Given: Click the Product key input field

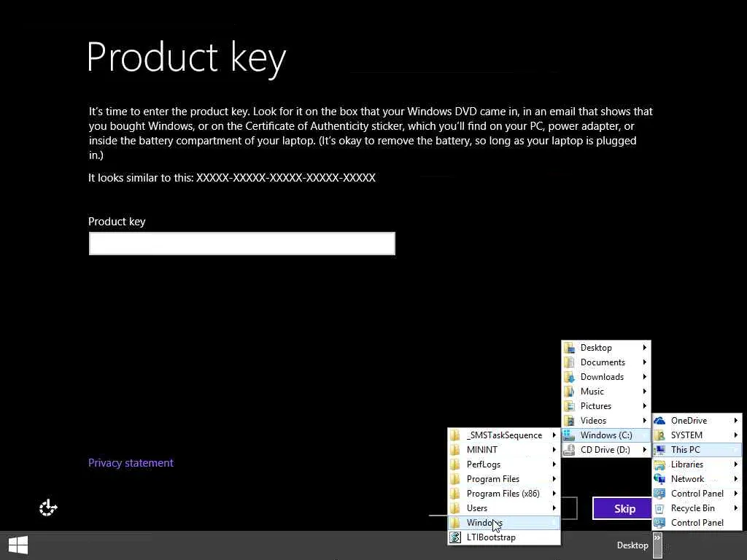Looking at the screenshot, I should click(242, 244).
